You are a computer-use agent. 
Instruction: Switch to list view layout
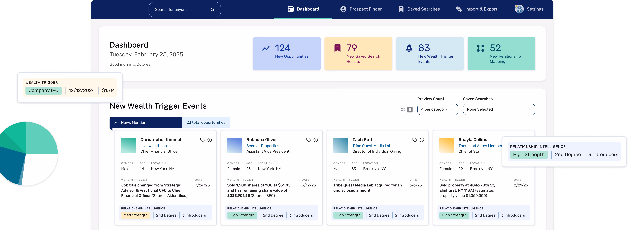click(x=410, y=110)
